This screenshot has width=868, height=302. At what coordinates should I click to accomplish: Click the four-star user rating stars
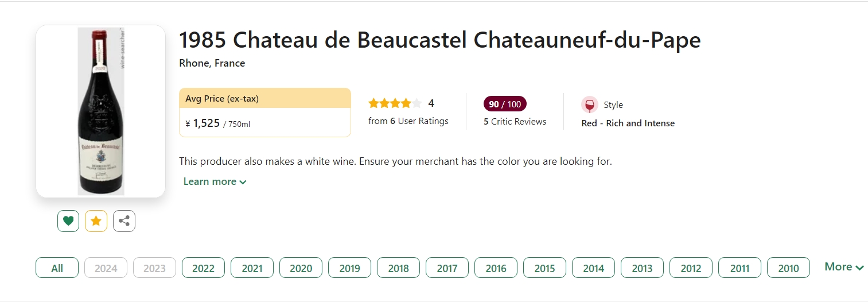(395, 103)
